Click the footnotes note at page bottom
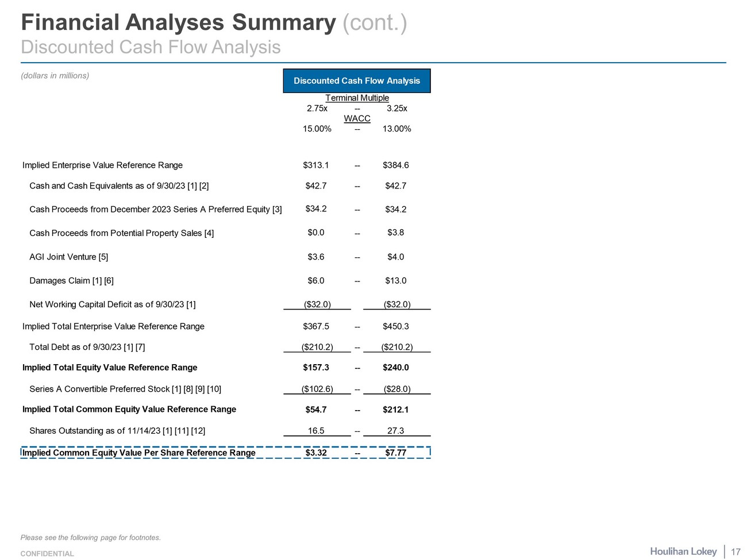 pyautogui.click(x=91, y=538)
